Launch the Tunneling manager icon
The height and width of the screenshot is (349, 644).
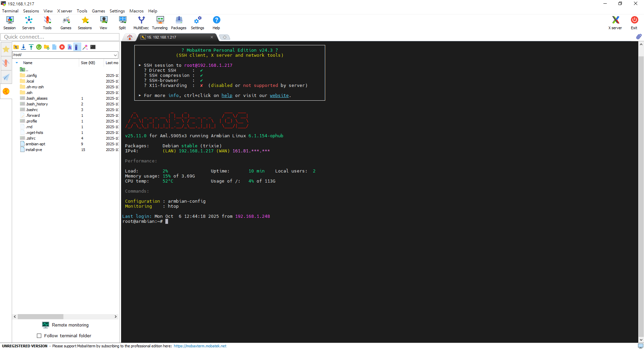[x=160, y=23]
